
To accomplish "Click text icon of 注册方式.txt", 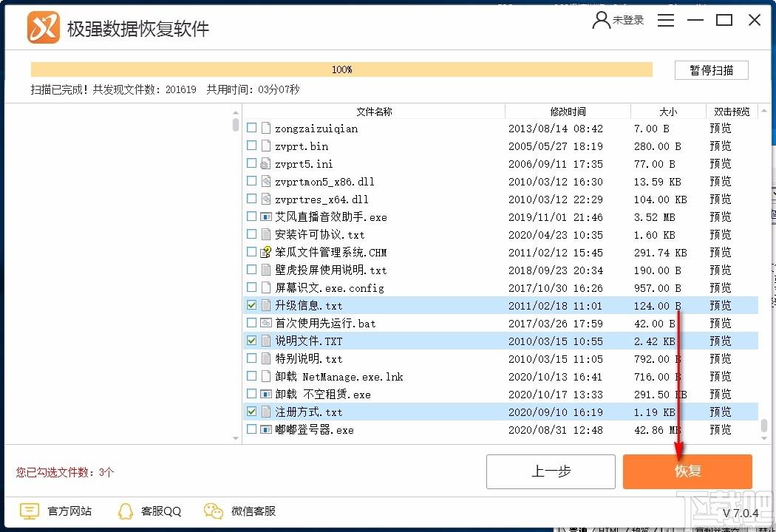I will tap(266, 412).
